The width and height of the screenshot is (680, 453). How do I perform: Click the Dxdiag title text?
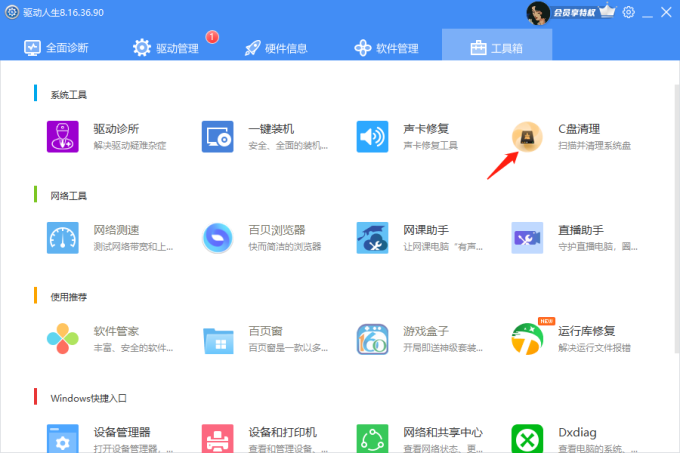coord(577,432)
